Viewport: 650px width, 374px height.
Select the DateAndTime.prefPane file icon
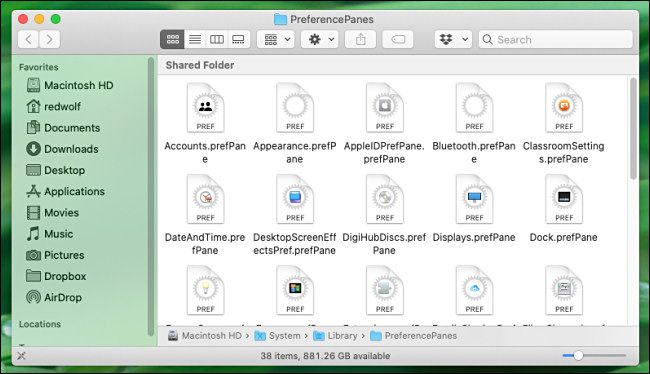[x=205, y=199]
